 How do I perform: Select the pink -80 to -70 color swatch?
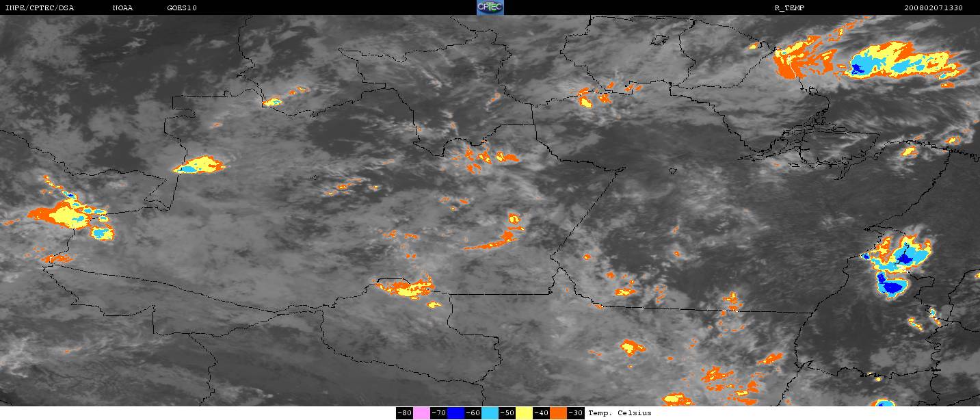(421, 413)
